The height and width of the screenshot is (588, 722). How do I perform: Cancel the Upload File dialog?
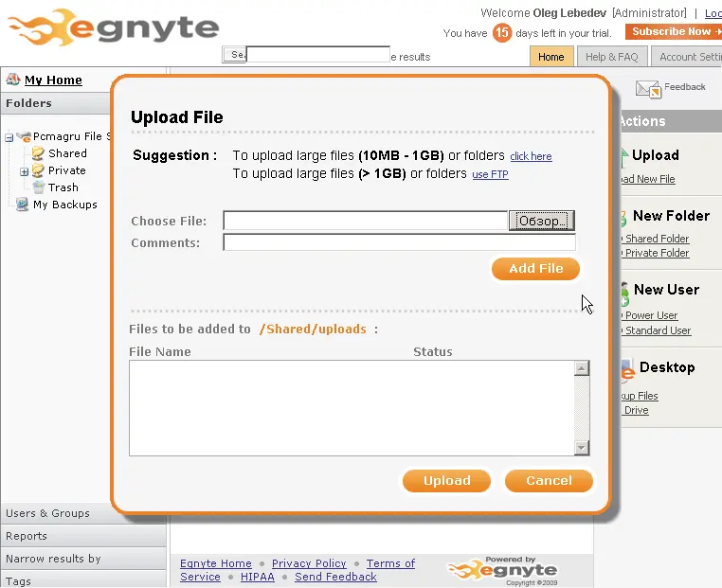point(549,481)
